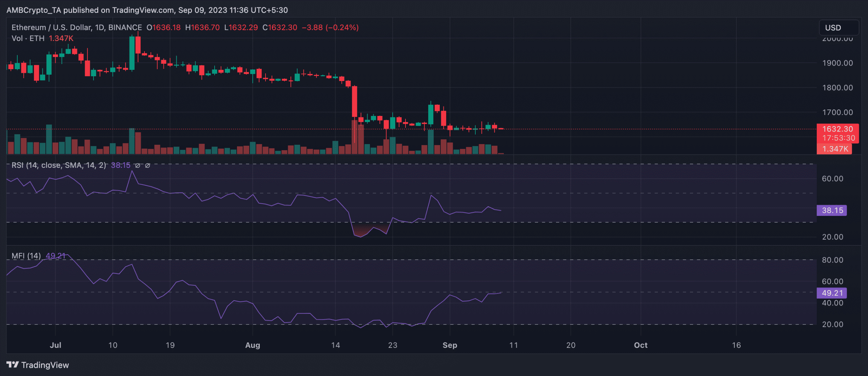This screenshot has height=376, width=868.
Task: Click the first ∅ symbol after RSI value
Action: point(138,165)
